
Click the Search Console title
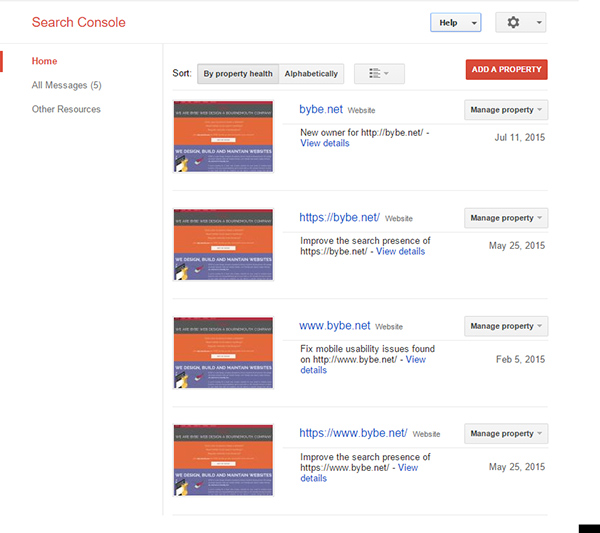(x=78, y=22)
